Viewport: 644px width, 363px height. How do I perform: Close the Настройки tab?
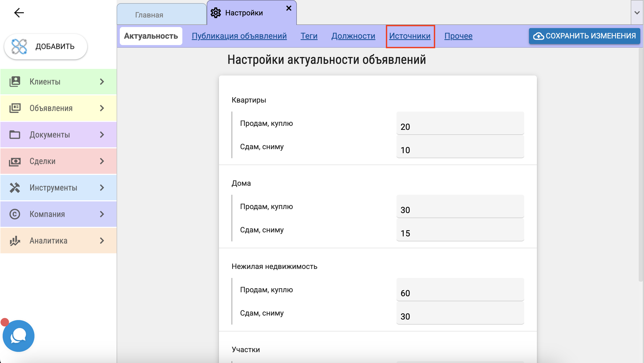coord(289,8)
